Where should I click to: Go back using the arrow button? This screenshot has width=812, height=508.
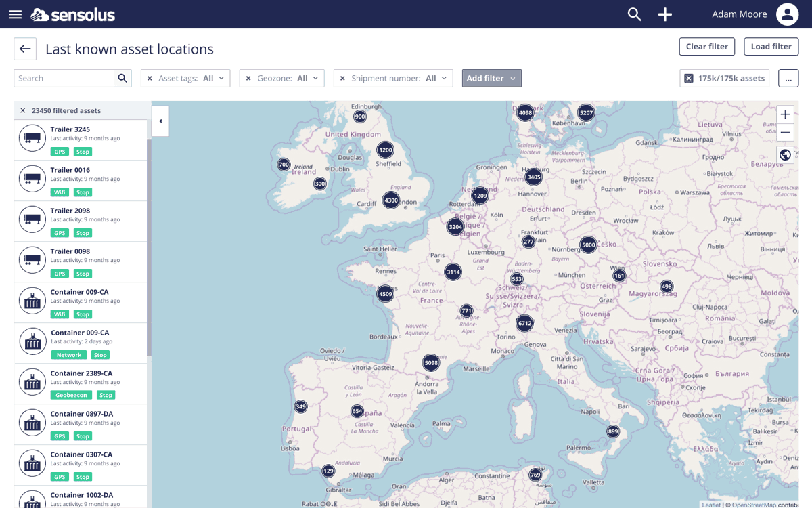[25, 49]
